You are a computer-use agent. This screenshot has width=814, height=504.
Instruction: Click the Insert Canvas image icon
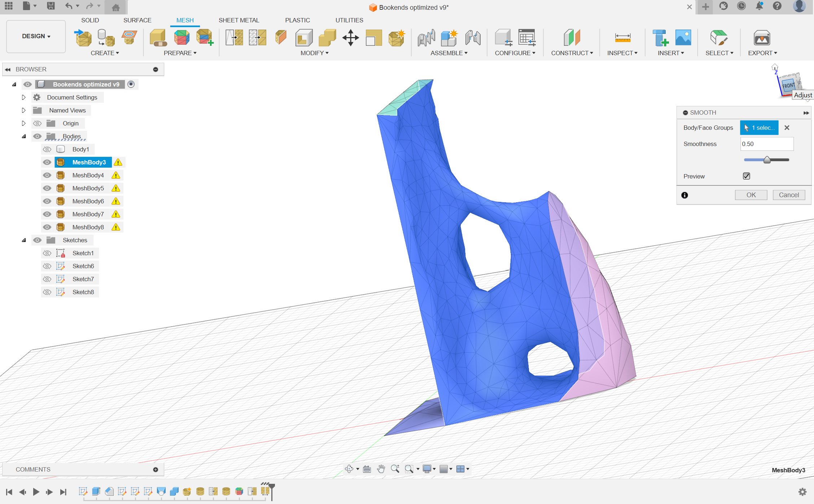[x=683, y=38]
